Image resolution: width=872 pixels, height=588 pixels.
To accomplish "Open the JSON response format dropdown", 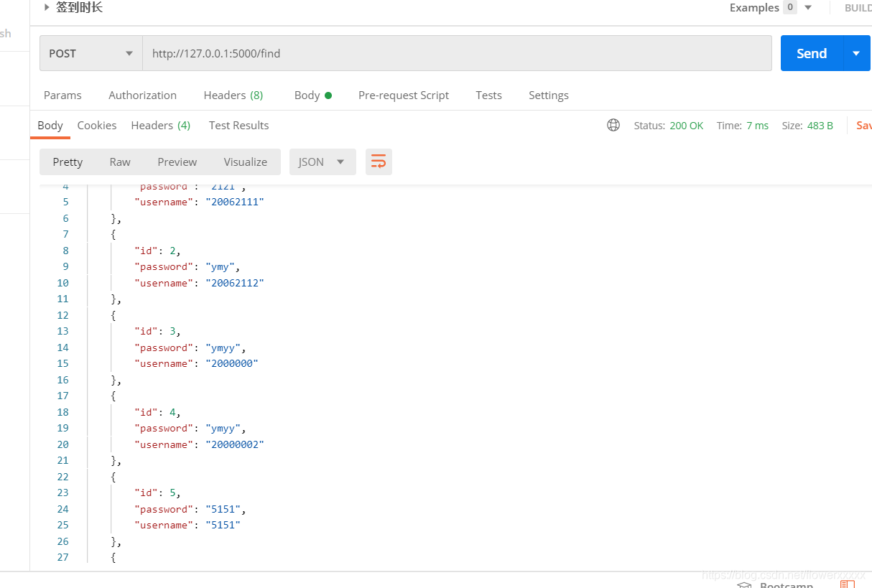I will [x=322, y=162].
